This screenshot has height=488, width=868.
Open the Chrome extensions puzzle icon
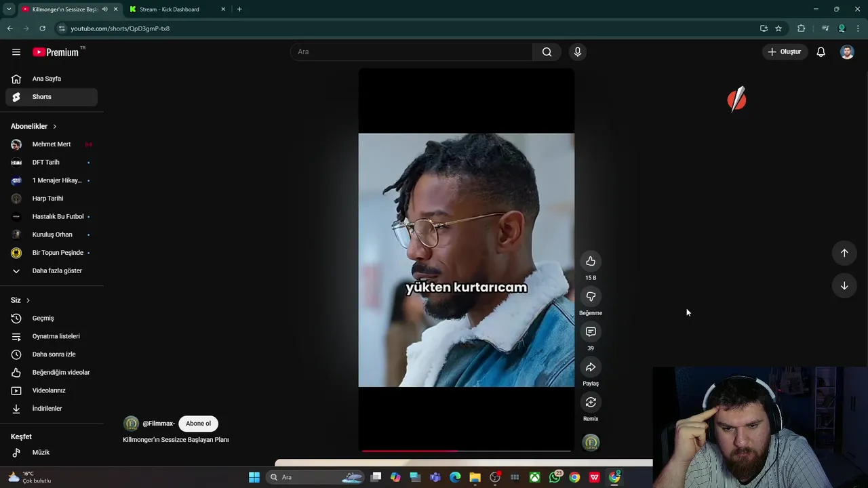[802, 28]
